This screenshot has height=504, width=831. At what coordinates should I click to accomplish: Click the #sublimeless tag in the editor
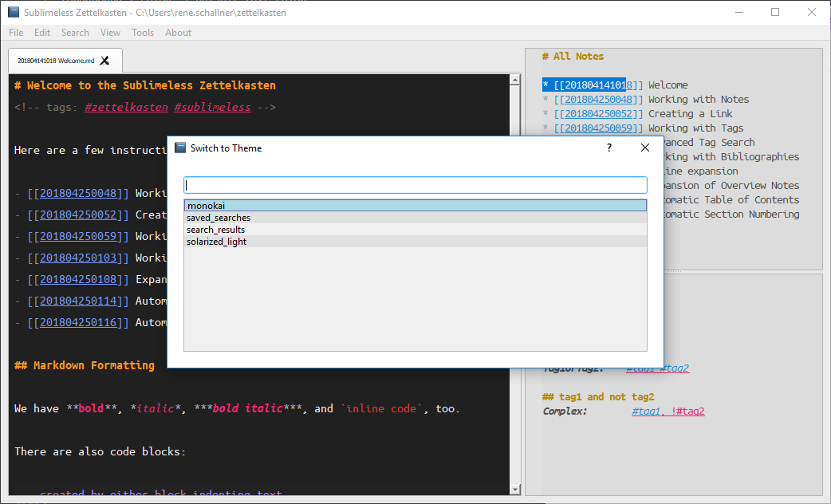[212, 107]
